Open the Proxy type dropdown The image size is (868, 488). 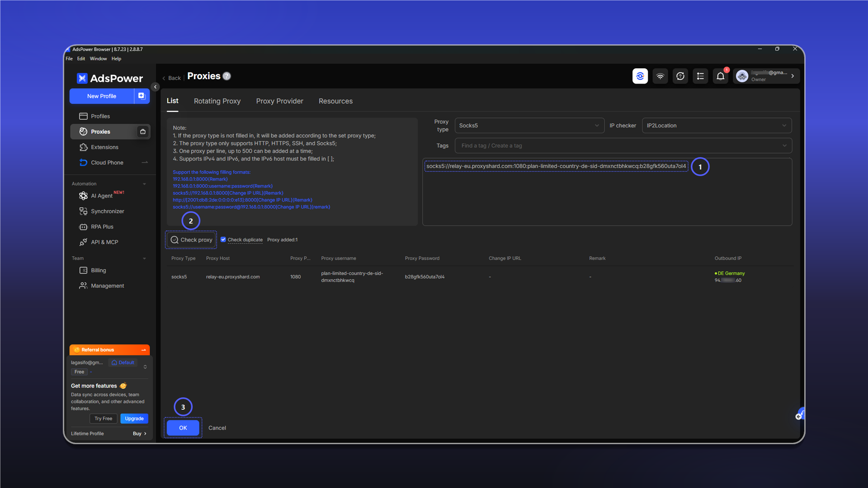pos(529,126)
